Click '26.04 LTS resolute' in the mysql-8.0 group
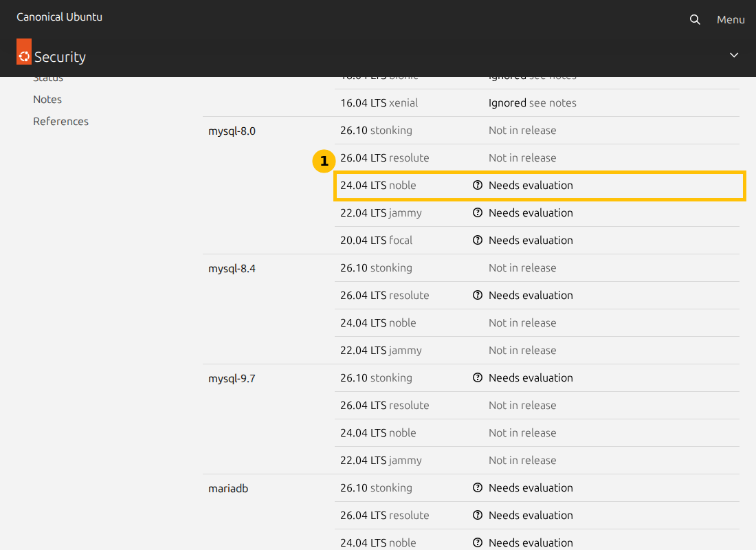Image resolution: width=756 pixels, height=550 pixels. [384, 157]
